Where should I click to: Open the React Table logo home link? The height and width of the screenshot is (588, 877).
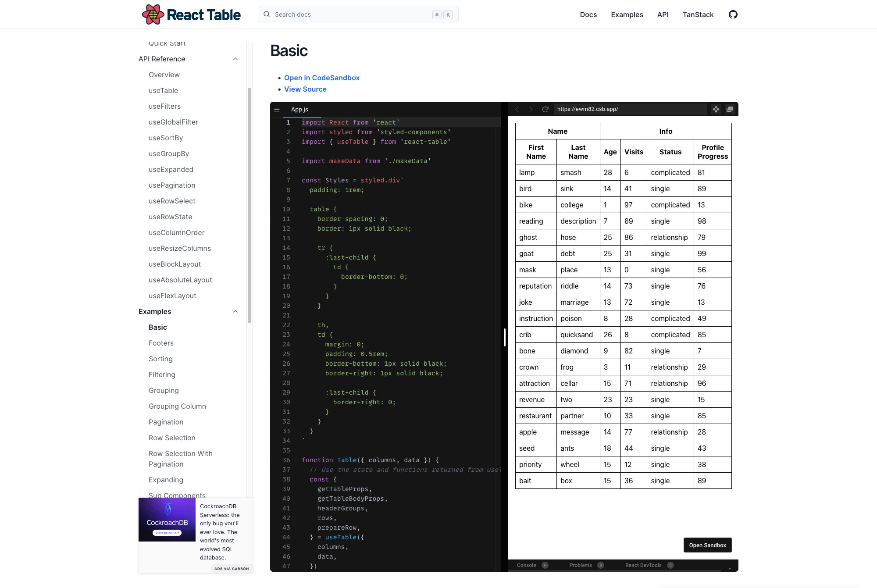click(x=191, y=14)
